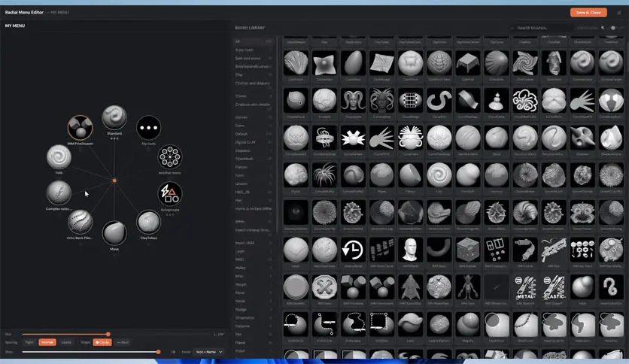Open the Digital CLAY category
Screen dimensions: 629x364
(254, 142)
